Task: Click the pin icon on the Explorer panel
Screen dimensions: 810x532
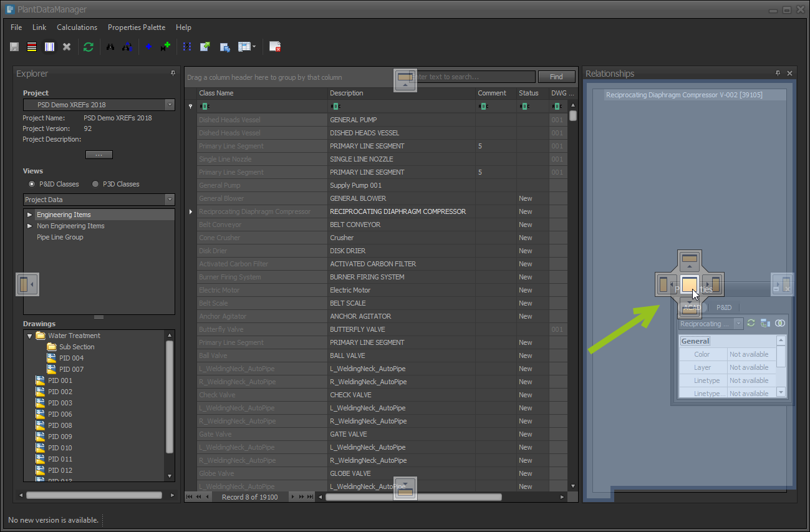Action: click(173, 74)
